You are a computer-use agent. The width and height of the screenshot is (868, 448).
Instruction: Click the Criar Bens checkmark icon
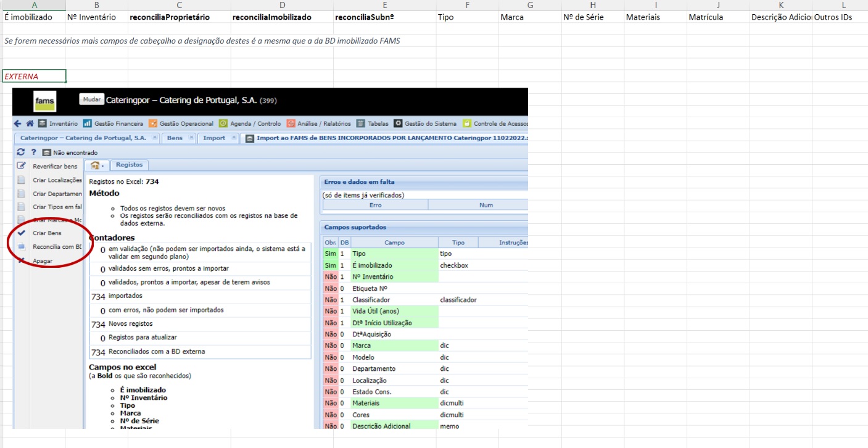[21, 233]
